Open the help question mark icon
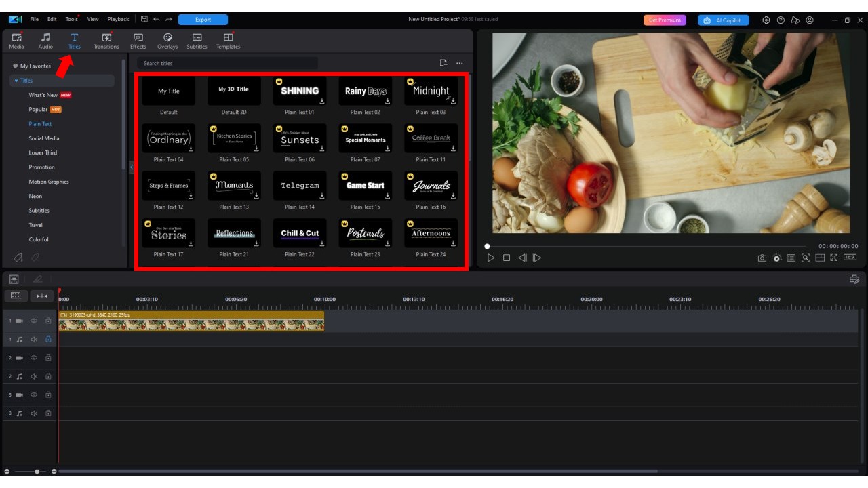The height and width of the screenshot is (488, 868). pos(781,20)
